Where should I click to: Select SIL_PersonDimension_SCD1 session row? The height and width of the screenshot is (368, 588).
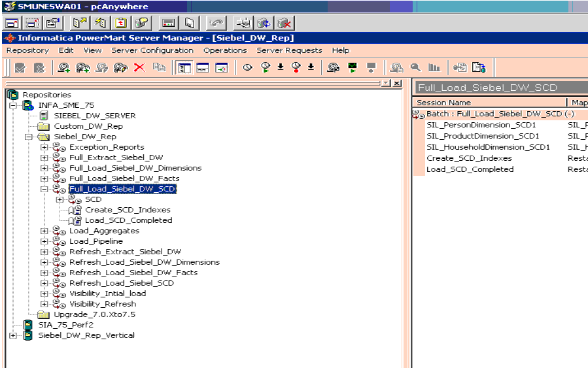coord(481,125)
